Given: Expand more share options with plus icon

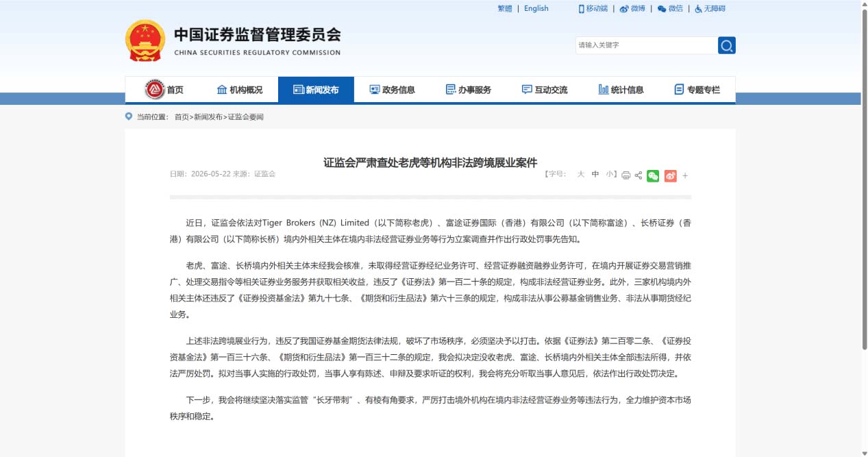Looking at the screenshot, I should pos(685,175).
